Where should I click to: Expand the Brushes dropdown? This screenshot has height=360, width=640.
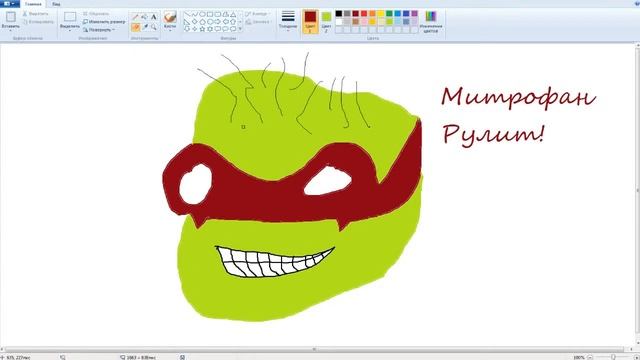(x=170, y=21)
